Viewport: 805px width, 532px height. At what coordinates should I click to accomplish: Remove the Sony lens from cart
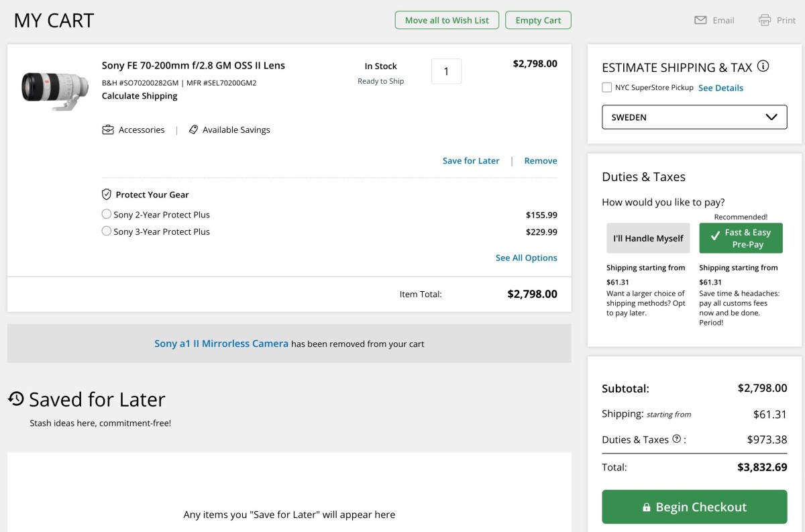point(541,160)
